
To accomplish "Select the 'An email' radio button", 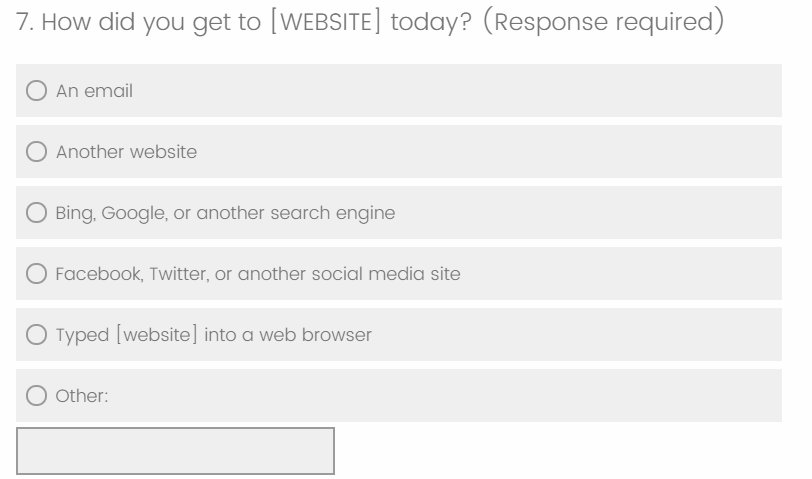I will pos(36,91).
